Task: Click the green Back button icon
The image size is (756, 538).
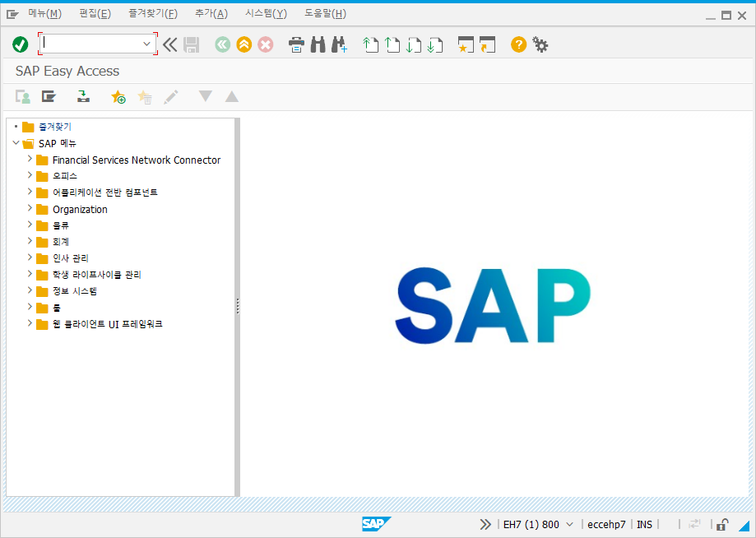Action: (x=223, y=44)
